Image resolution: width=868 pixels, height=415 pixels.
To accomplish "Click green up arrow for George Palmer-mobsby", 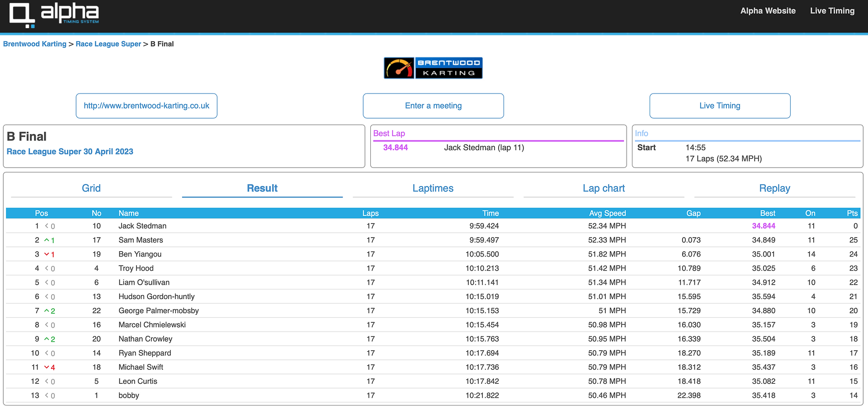I will (x=47, y=310).
